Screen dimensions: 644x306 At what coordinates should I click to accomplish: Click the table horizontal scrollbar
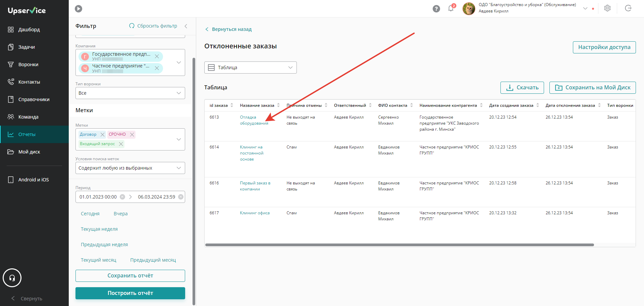click(x=399, y=245)
